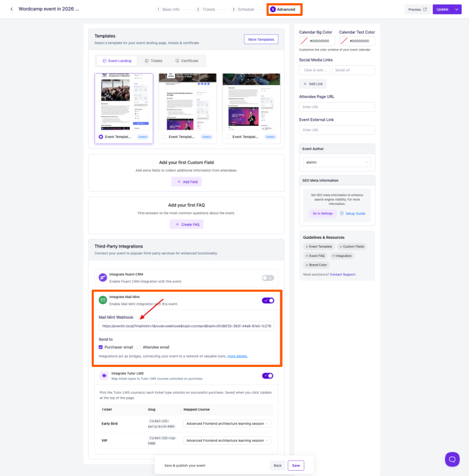Click Add Field button
This screenshot has height=476, width=469.
tap(187, 182)
